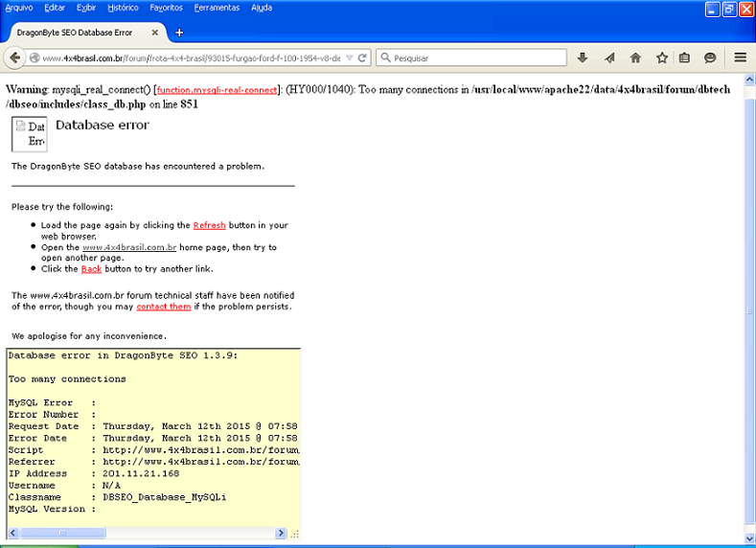Click the broken Database Error image
756x548 pixels.
click(30, 134)
